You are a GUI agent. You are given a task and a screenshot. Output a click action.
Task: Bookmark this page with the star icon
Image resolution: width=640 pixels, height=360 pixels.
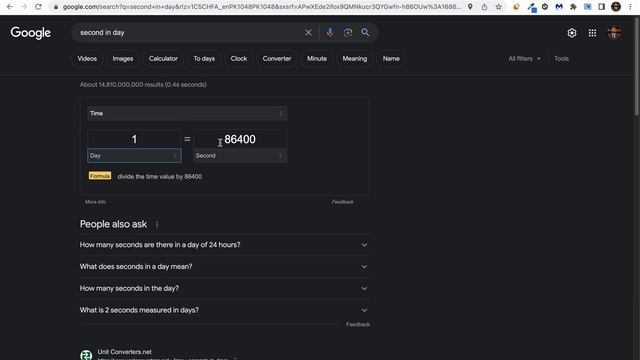pos(498,7)
